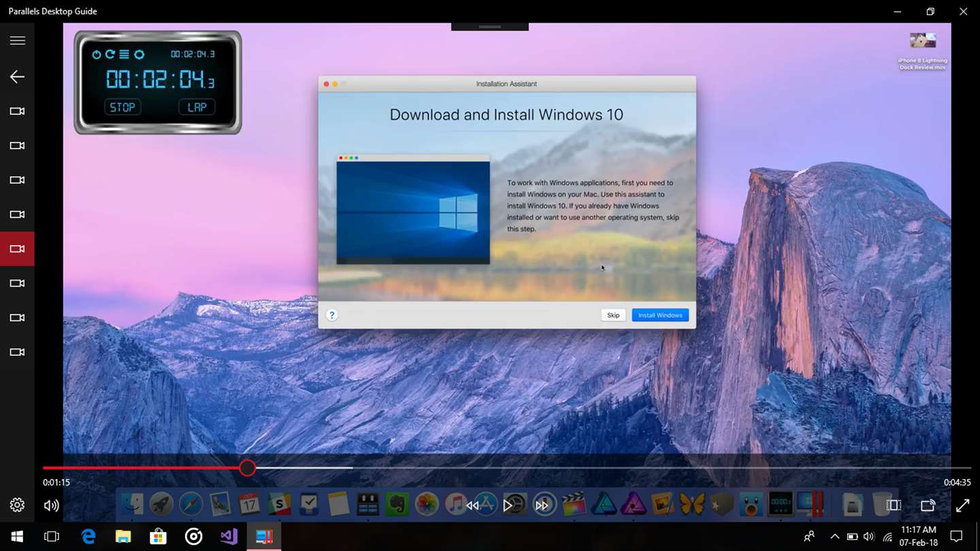The height and width of the screenshot is (551, 980).
Task: Open the settings gear in the sidebar
Action: point(17,505)
